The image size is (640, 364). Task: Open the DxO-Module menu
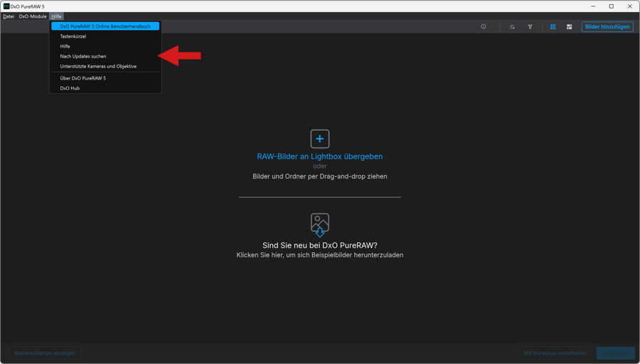point(33,16)
